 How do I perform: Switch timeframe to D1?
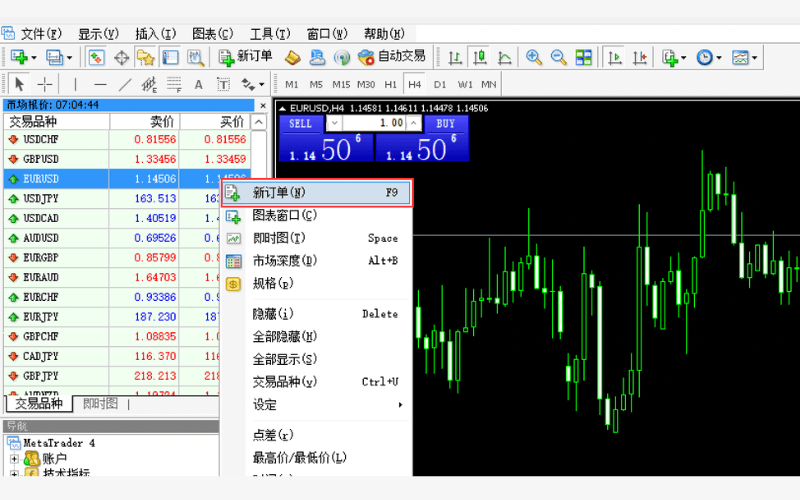(x=440, y=85)
